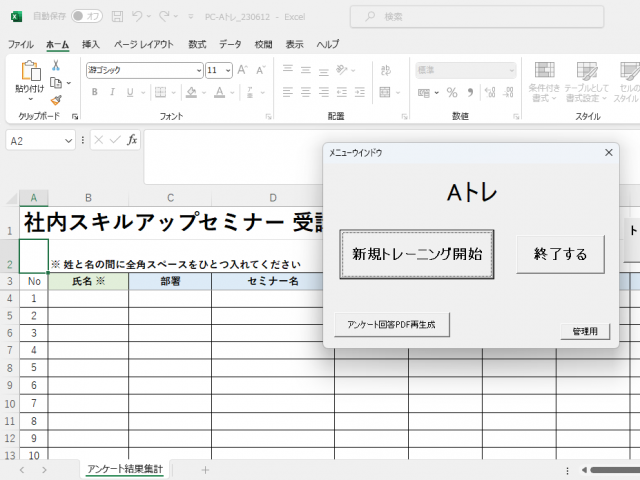Click the Wrap Text icon
The height and width of the screenshot is (480, 640).
coord(385,70)
